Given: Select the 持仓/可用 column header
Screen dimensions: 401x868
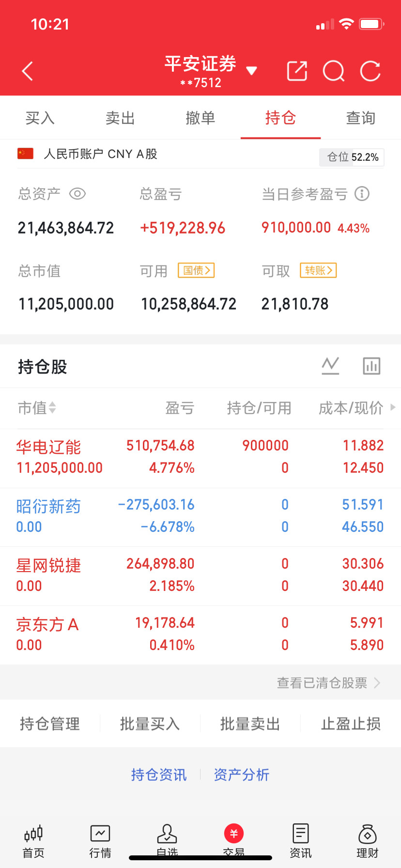Looking at the screenshot, I should 259,408.
